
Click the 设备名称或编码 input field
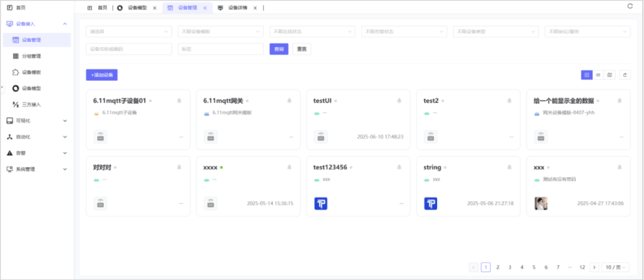tap(129, 49)
